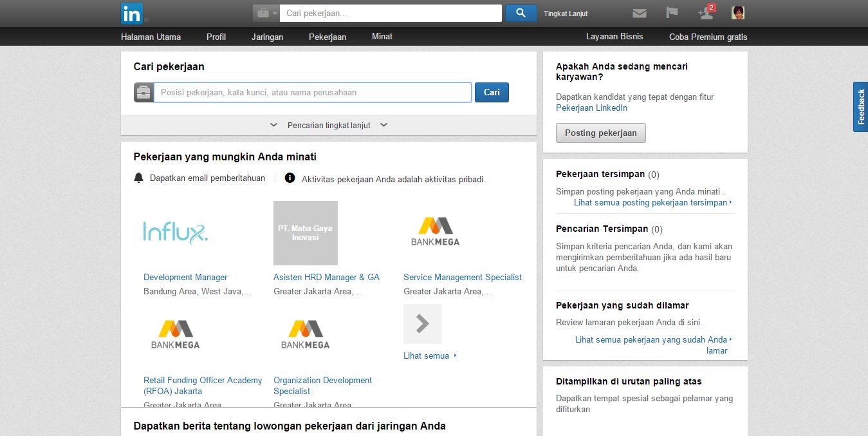Click the blue magnifier search button

point(521,13)
